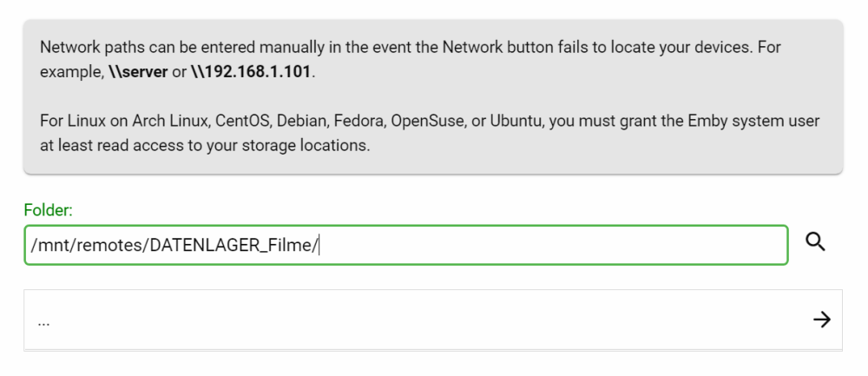The image size is (868, 376).
Task: Focus the Folder path input field
Action: click(405, 245)
